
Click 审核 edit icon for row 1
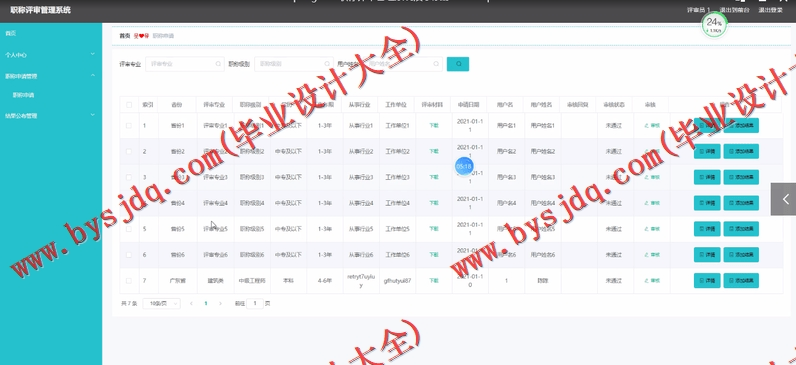pyautogui.click(x=652, y=125)
